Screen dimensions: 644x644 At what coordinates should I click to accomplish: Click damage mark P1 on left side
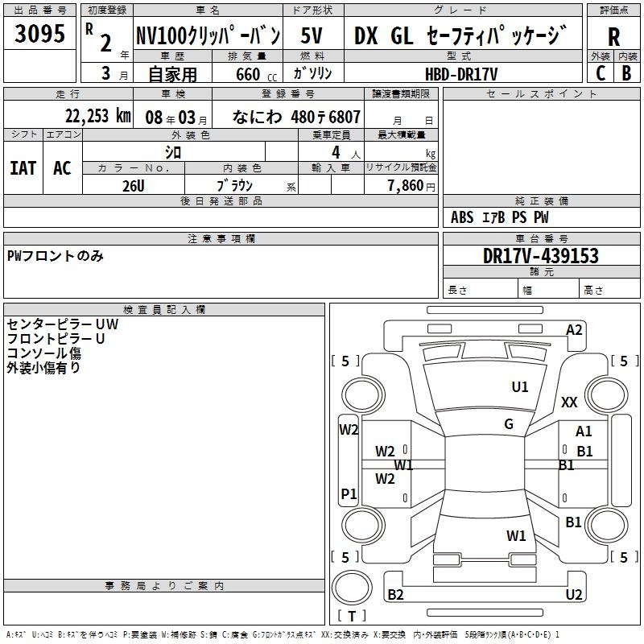point(349,493)
